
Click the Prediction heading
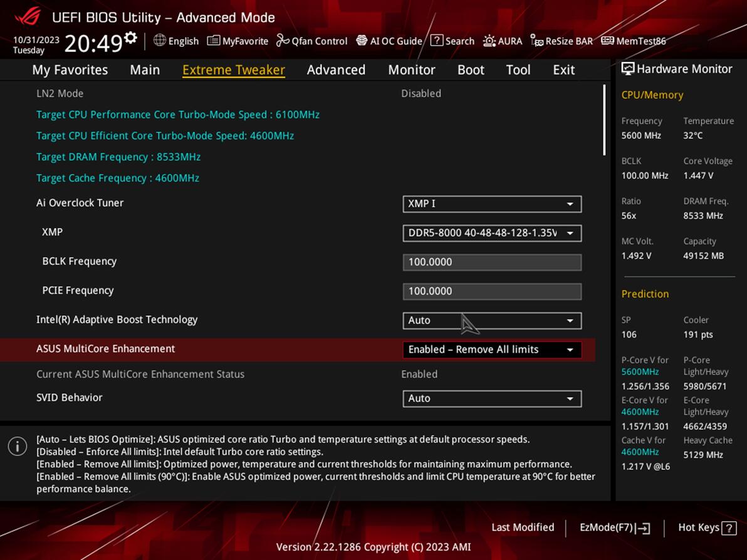click(645, 294)
